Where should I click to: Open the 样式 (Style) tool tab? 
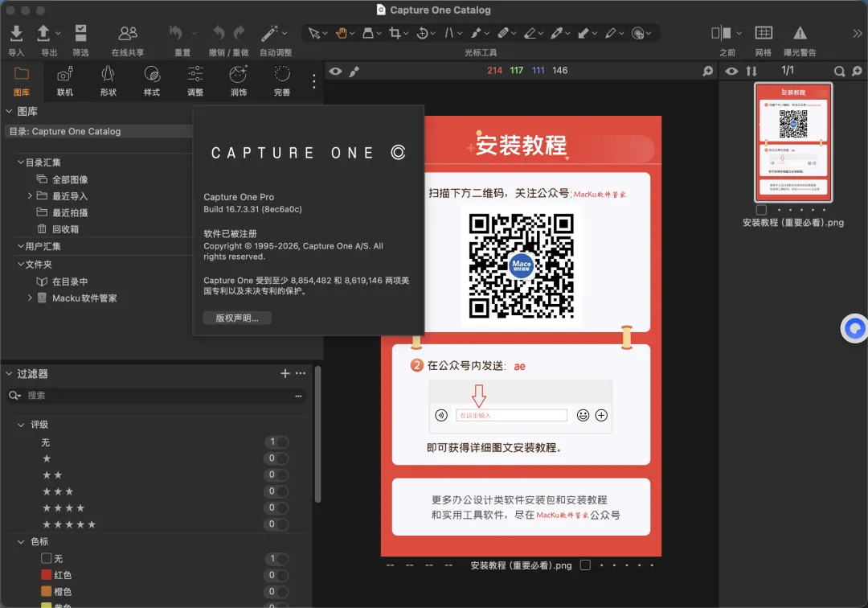pyautogui.click(x=151, y=80)
